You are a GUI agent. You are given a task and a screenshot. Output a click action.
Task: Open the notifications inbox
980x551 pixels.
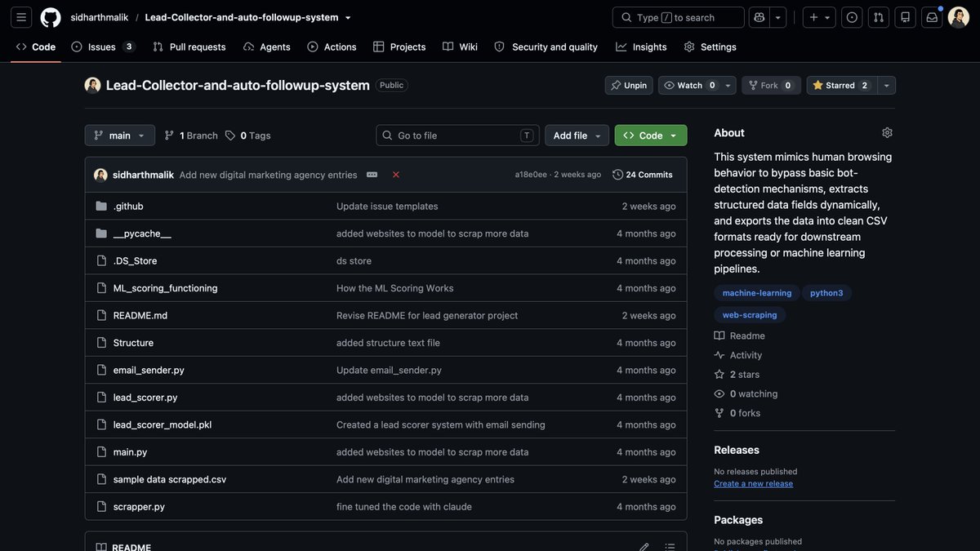coord(932,17)
